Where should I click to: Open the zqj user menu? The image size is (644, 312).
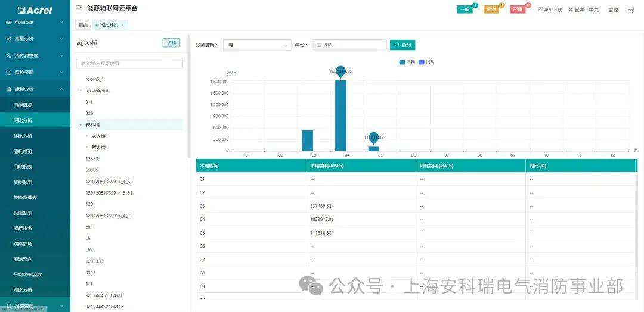(631, 10)
